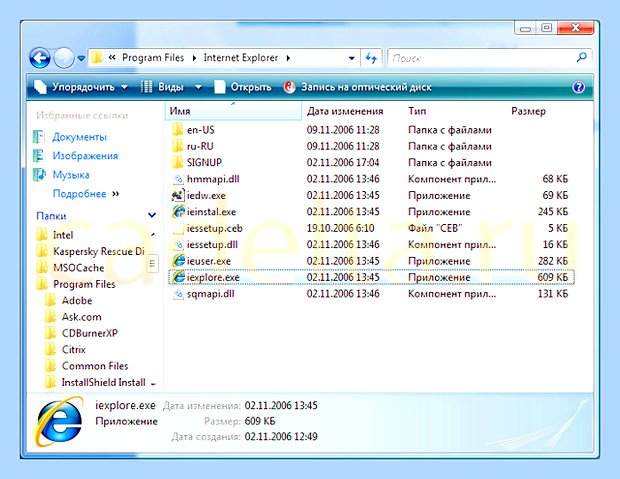The height and width of the screenshot is (479, 620).
Task: Select Internet Explorer in the address breadcrumb
Action: coord(241,58)
